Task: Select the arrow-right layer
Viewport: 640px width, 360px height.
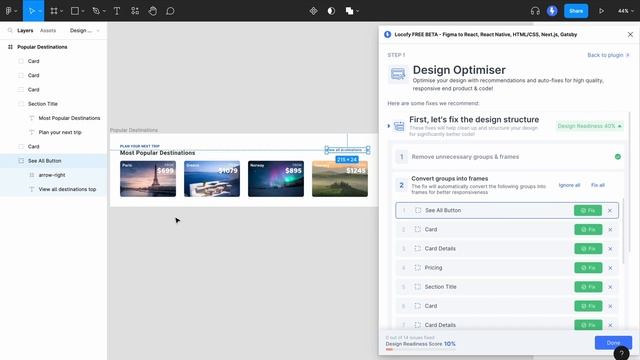Action: [53, 175]
